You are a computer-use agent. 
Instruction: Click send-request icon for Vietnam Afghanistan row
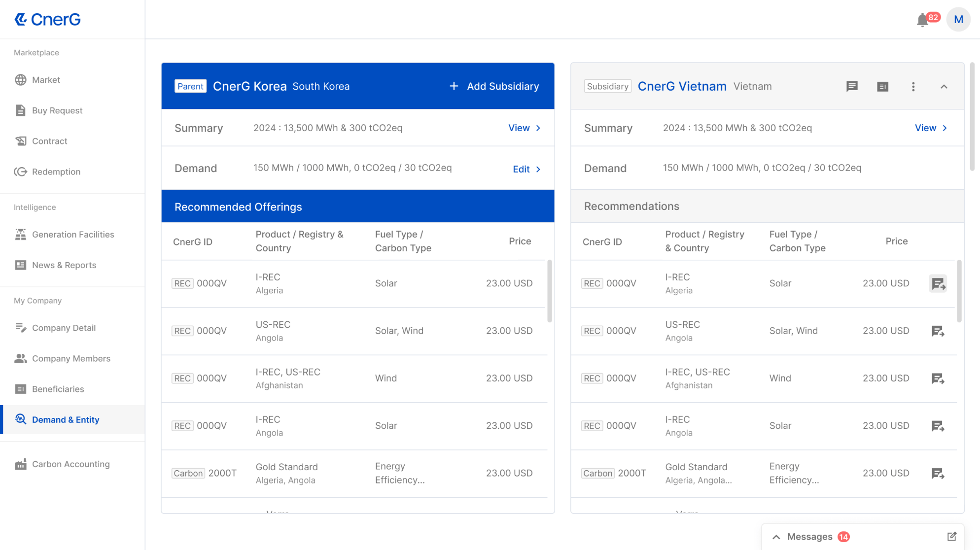click(938, 378)
